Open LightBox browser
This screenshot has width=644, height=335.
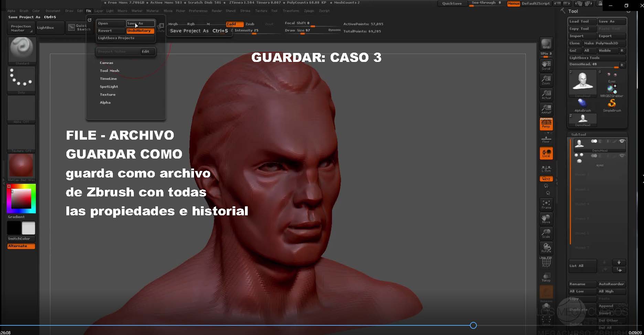50,28
